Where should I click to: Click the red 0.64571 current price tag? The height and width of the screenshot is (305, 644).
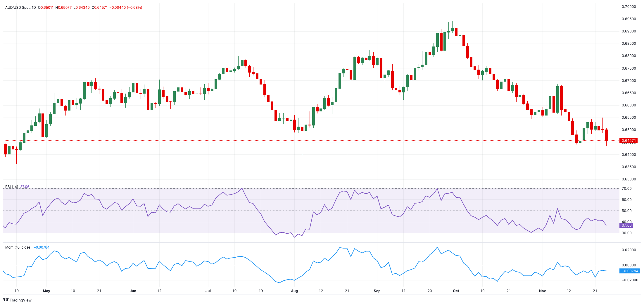click(x=629, y=141)
